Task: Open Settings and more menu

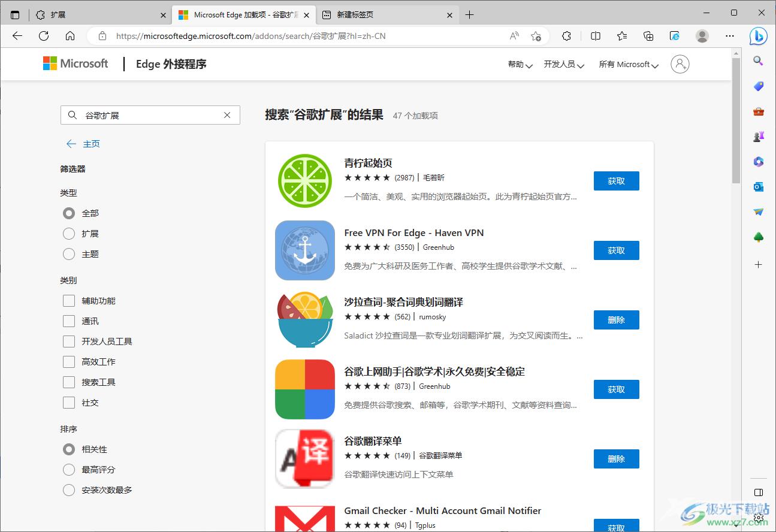Action: click(730, 36)
